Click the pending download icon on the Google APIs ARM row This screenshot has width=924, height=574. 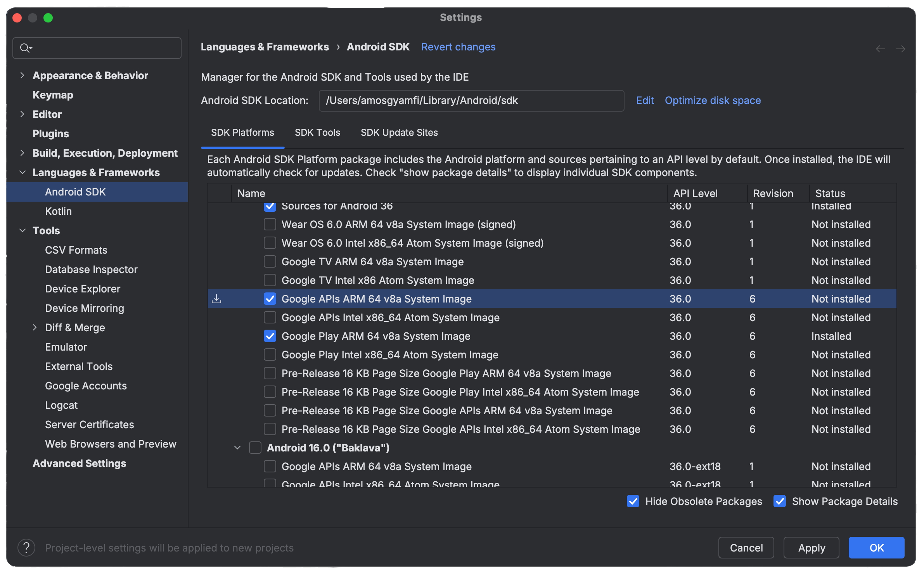pyautogui.click(x=216, y=299)
